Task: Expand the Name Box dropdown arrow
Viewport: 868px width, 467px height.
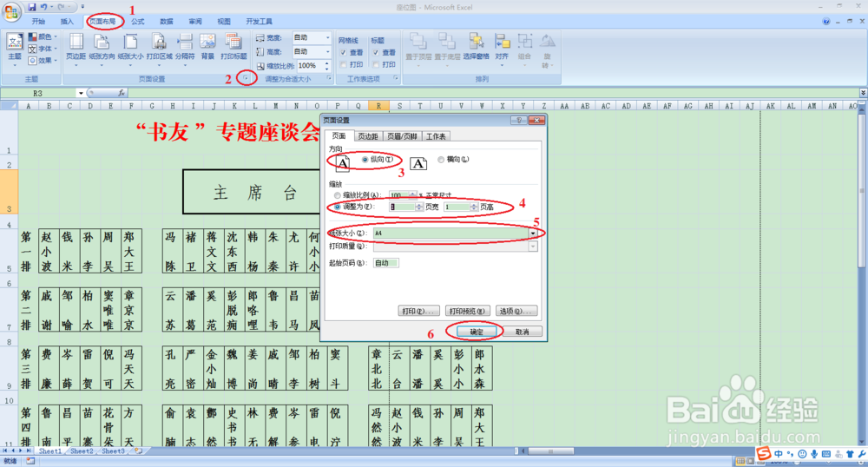Action: click(81, 93)
